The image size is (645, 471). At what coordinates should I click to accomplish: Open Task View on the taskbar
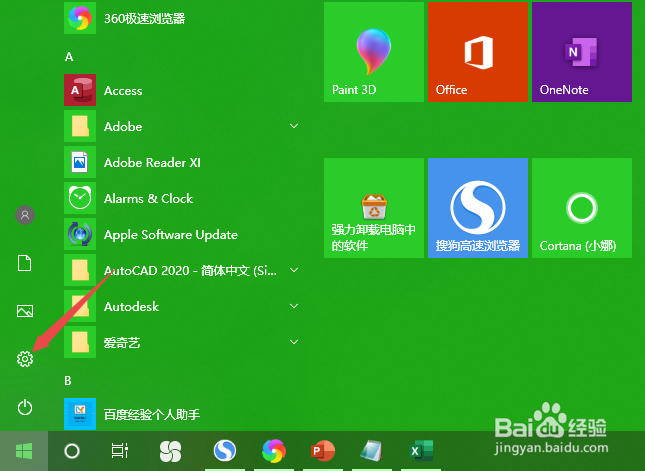pyautogui.click(x=120, y=451)
